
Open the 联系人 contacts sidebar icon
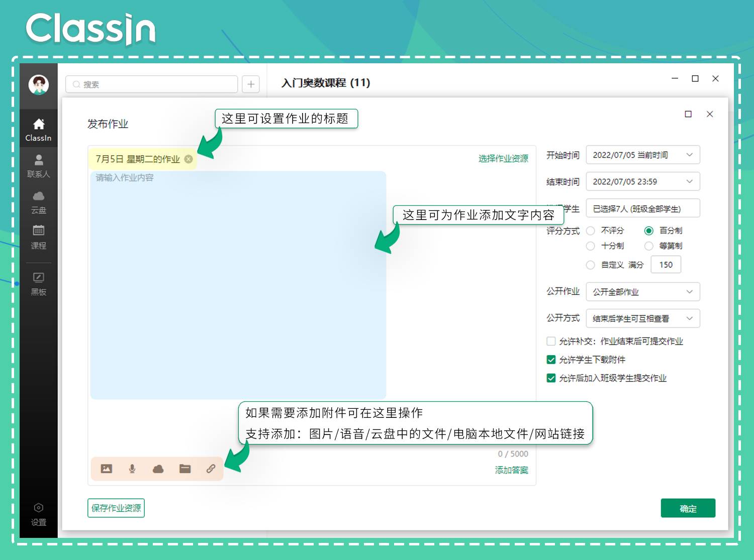click(39, 166)
